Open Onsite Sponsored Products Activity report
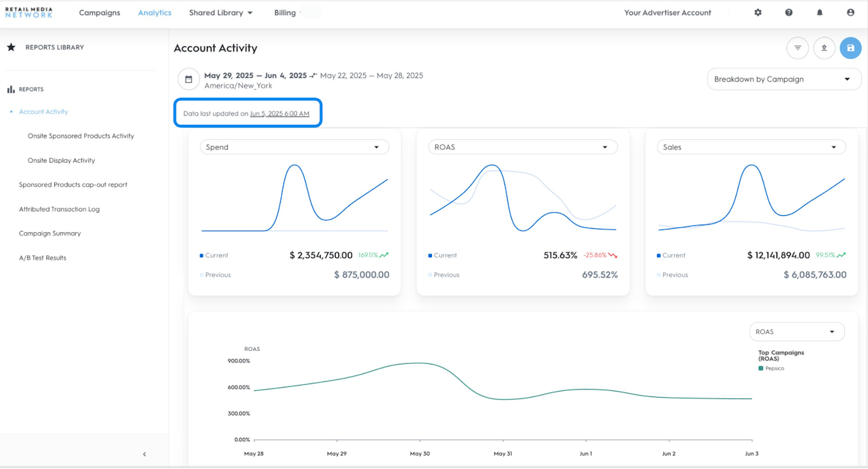The width and height of the screenshot is (868, 469). 81,136
